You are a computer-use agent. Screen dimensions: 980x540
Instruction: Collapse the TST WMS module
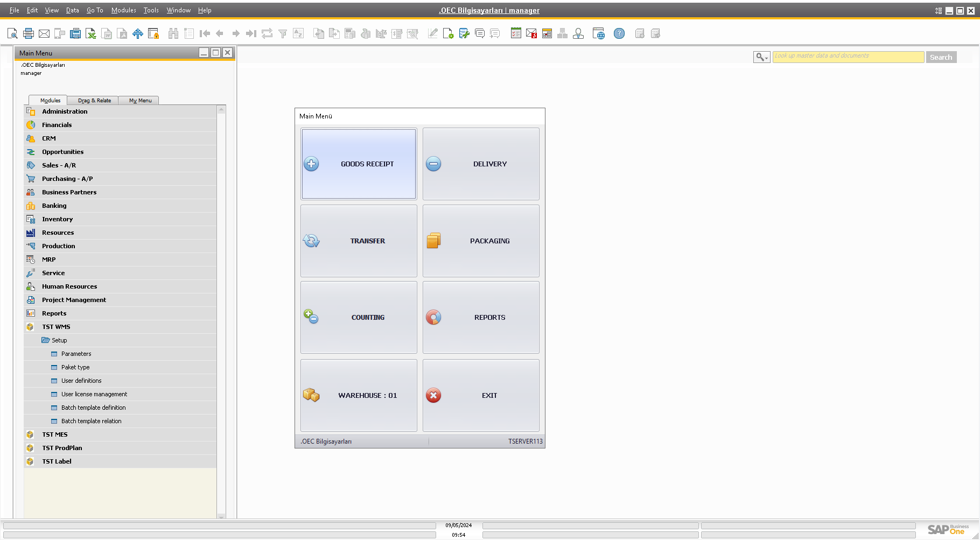56,327
